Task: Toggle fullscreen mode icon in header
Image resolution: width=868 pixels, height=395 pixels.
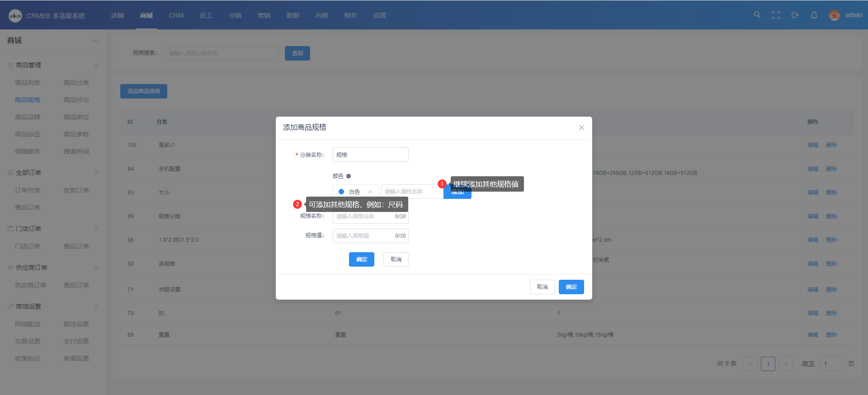Action: (x=776, y=15)
